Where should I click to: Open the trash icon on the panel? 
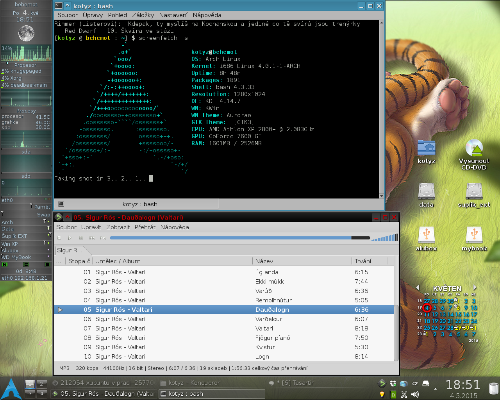pyautogui.click(x=493, y=389)
